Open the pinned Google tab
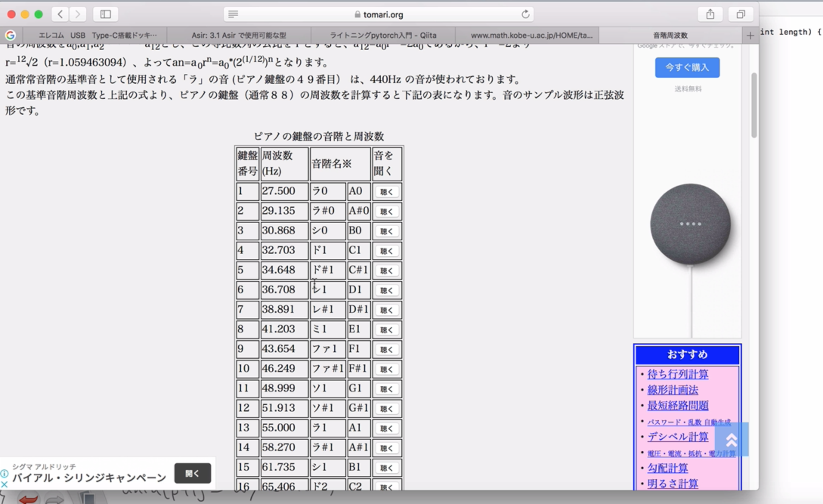The width and height of the screenshot is (823, 504). click(11, 35)
